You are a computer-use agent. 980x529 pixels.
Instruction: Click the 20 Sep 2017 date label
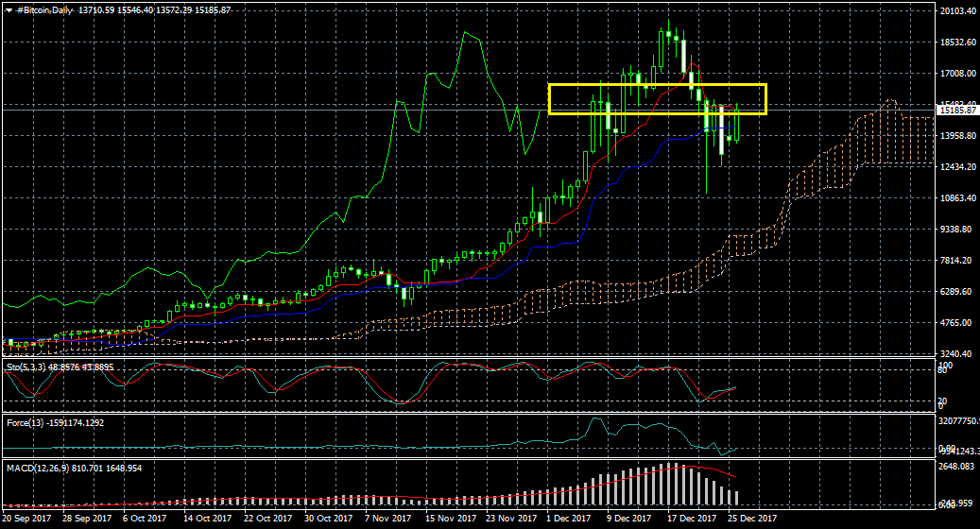27,519
